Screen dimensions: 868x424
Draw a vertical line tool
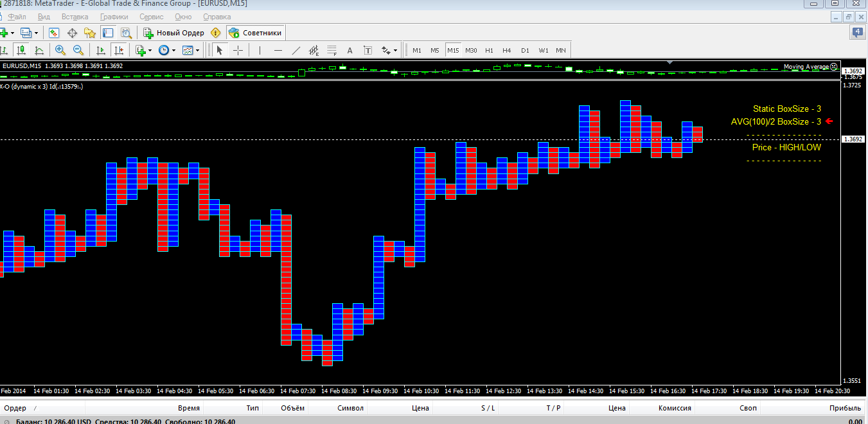tap(260, 50)
